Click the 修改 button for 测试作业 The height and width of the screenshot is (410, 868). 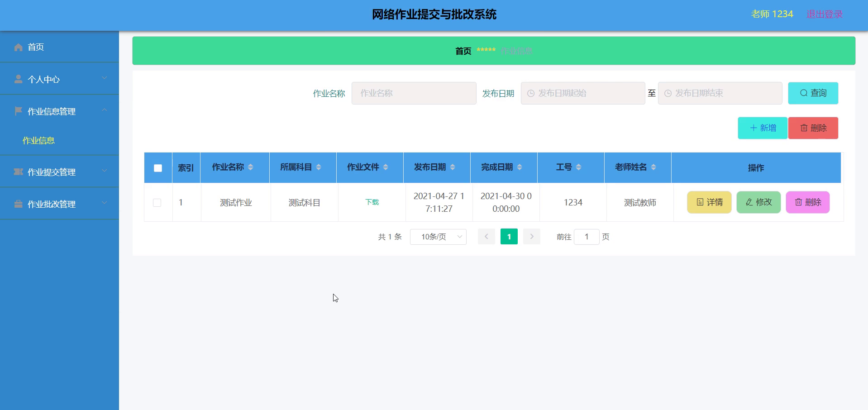coord(758,202)
